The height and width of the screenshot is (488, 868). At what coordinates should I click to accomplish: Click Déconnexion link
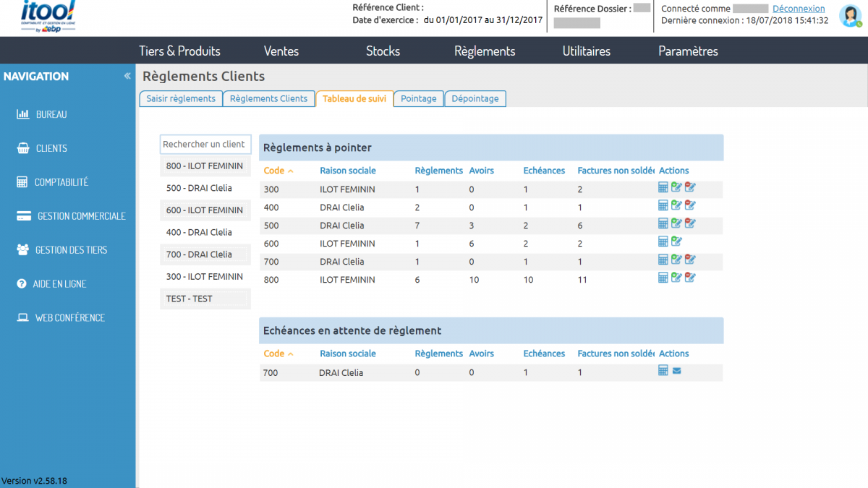(799, 9)
